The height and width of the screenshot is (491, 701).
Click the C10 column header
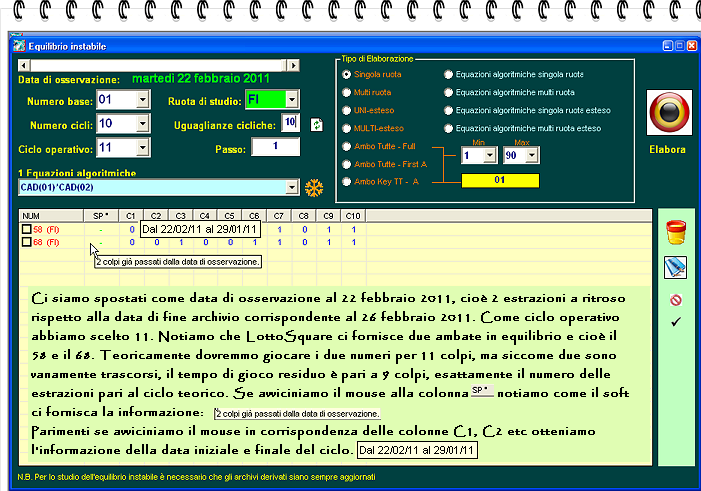tap(353, 216)
